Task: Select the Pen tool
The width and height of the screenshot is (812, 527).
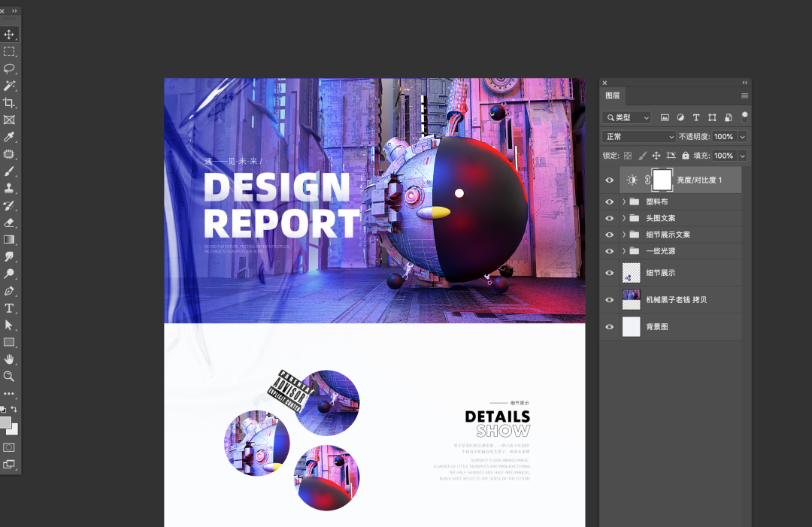Action: 9,290
